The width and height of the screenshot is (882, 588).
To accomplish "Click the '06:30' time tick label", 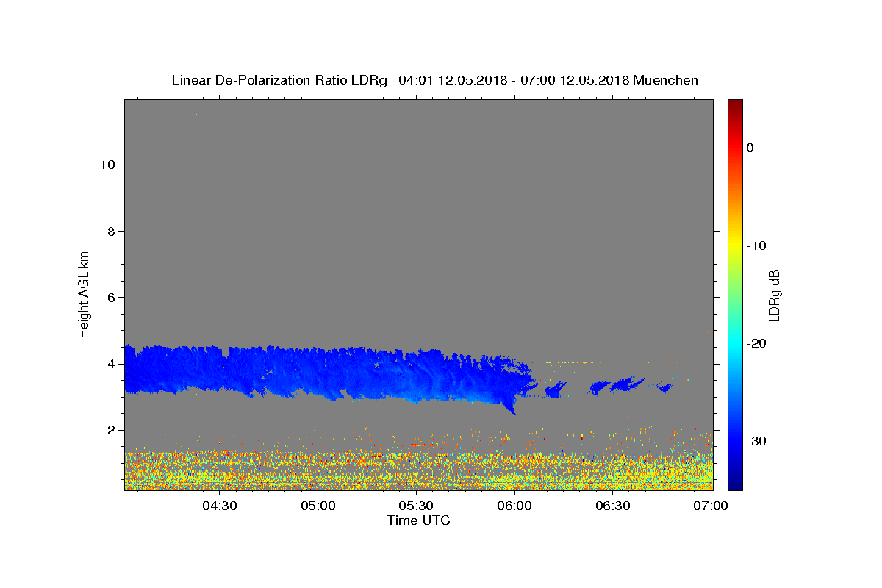I will [613, 506].
